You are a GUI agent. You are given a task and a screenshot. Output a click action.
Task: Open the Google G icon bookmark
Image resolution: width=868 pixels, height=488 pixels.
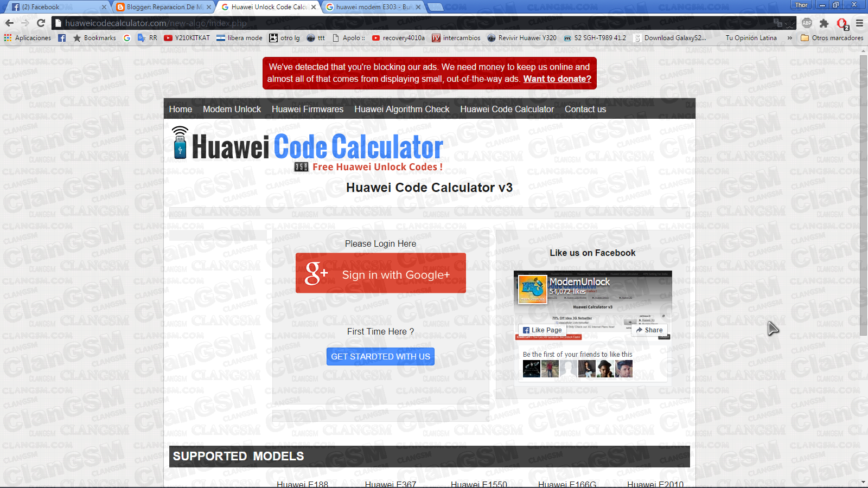127,38
